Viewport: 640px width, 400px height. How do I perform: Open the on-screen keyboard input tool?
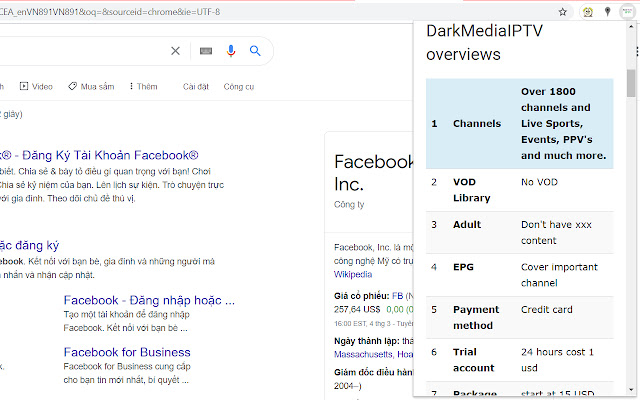pyautogui.click(x=206, y=51)
